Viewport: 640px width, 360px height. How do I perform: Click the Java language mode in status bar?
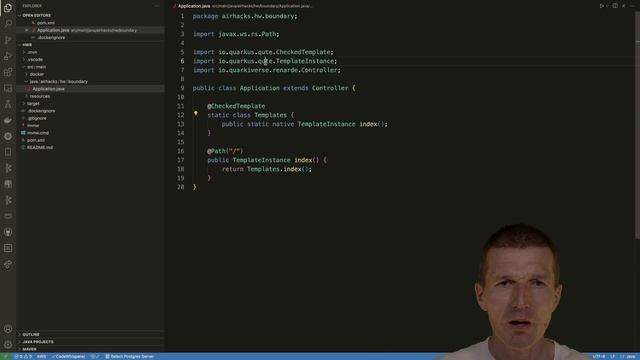pyautogui.click(x=630, y=356)
